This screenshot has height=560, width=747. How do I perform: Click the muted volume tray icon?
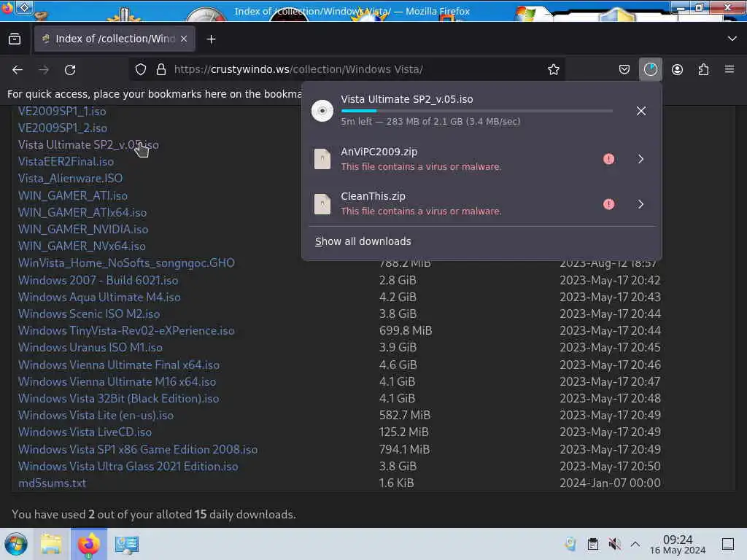614,544
